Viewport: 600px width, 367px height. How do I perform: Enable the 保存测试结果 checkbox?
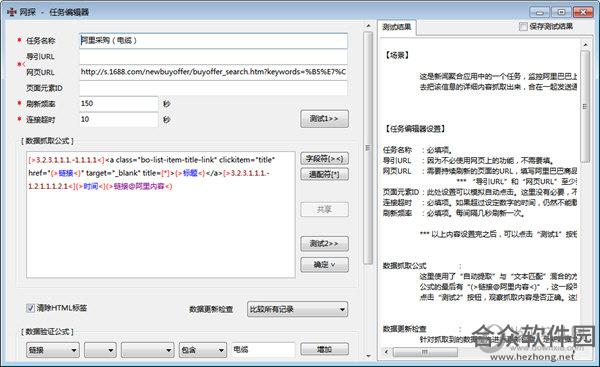pyautogui.click(x=523, y=26)
